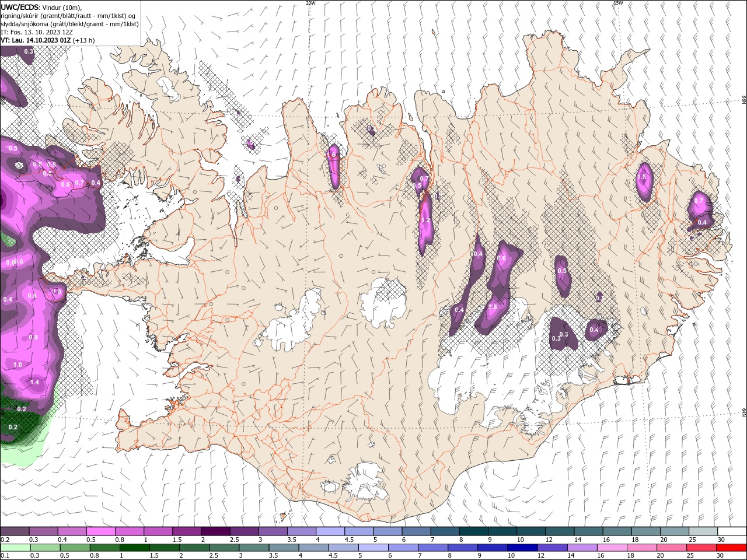Pick the darkest green 1–1.5 lower scale swatch
Screen dimensions: 747x560
coord(134,548)
